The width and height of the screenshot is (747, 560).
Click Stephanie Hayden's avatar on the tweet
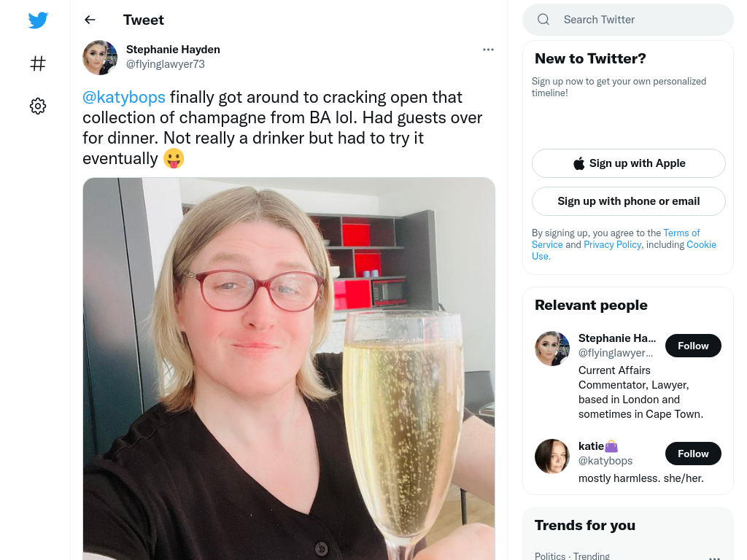(x=100, y=58)
